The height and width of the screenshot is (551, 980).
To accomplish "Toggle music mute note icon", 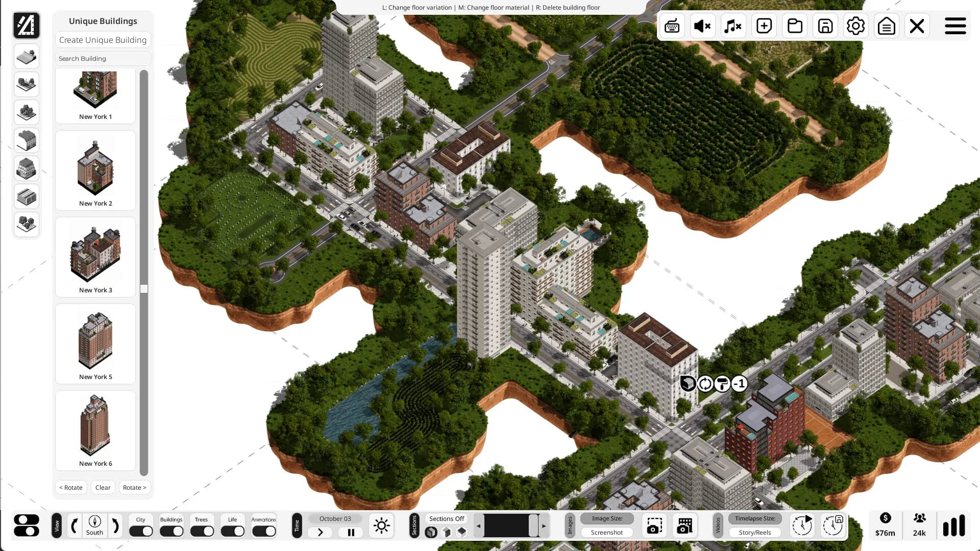I will point(733,26).
